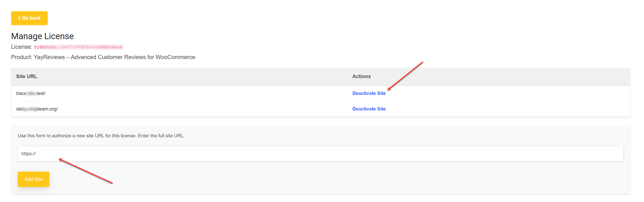The image size is (644, 202).
Task: Click the yellow Go back button
Action: [29, 18]
